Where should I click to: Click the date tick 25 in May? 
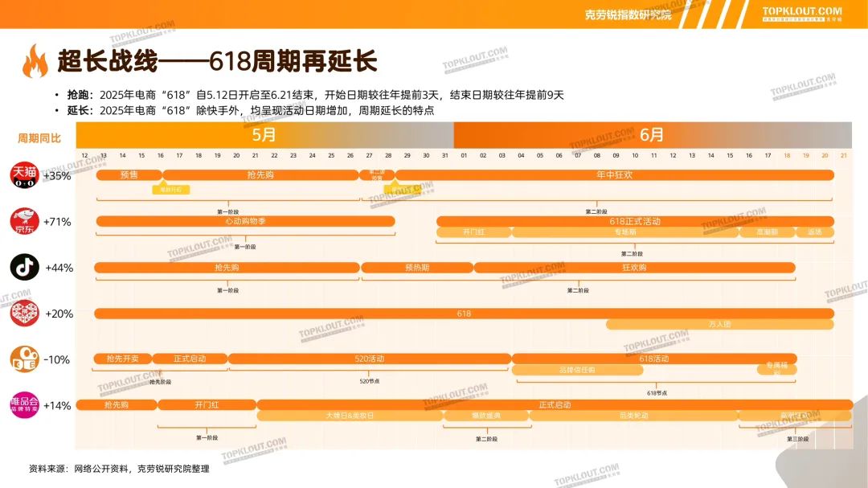click(331, 156)
